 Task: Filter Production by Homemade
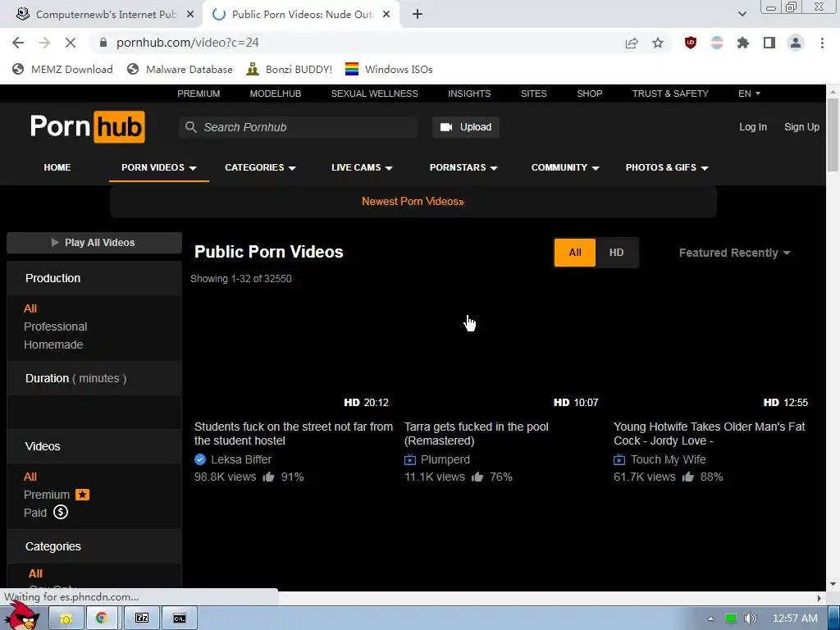pyautogui.click(x=53, y=345)
